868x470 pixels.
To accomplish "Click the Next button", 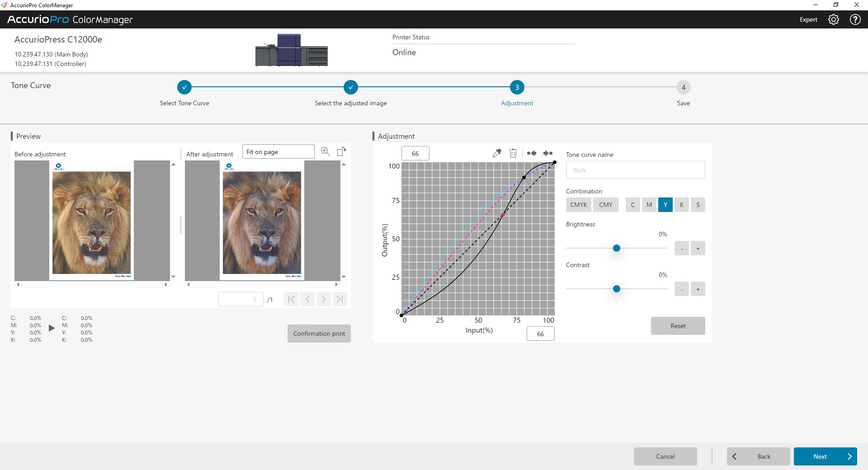I will pos(826,456).
